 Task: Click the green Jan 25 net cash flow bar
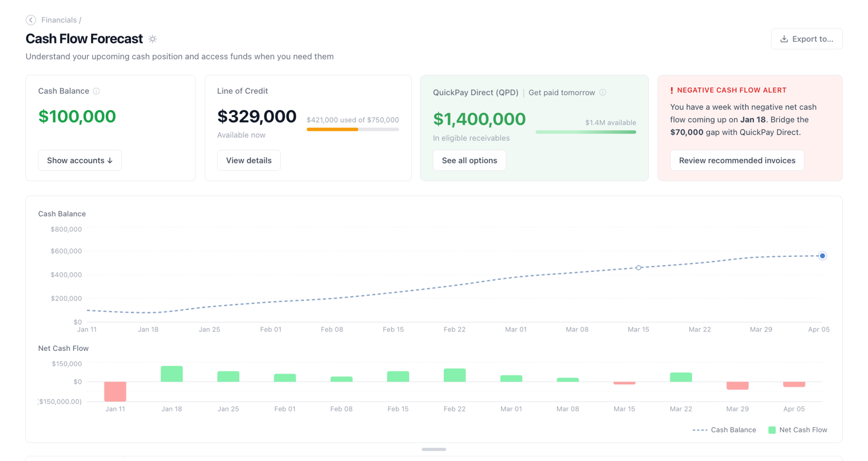228,376
